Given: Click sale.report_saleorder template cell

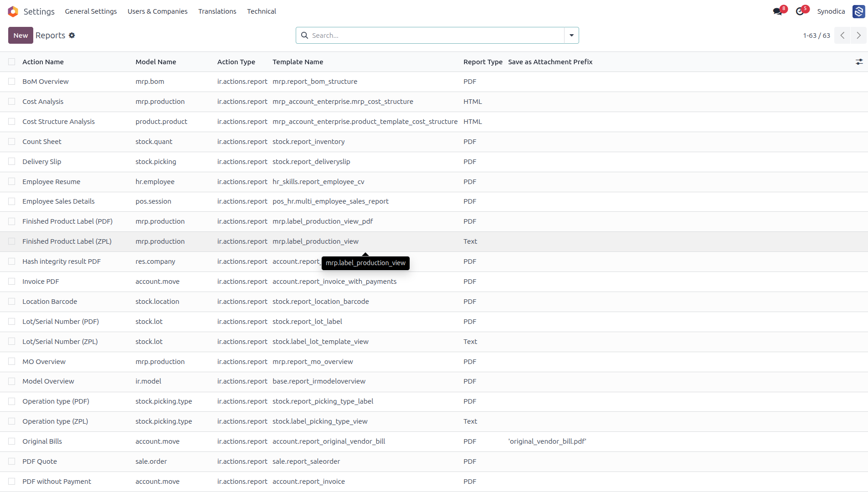Looking at the screenshot, I should (306, 461).
